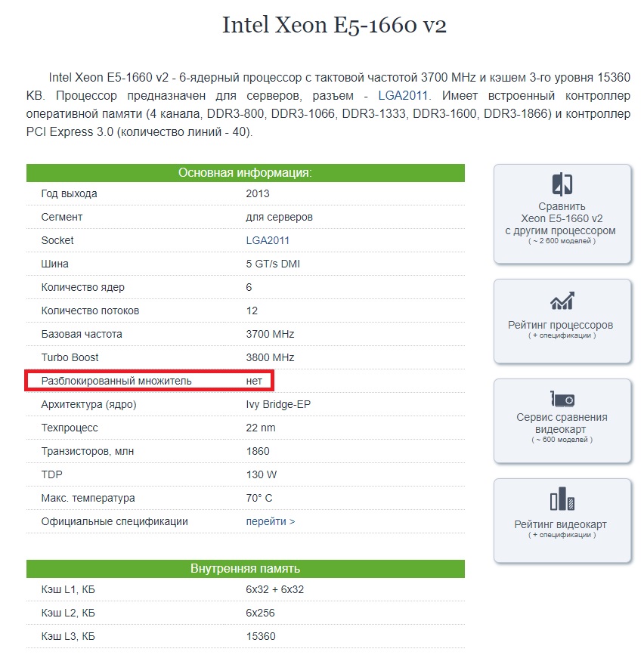The image size is (644, 655).
Task: Click 'Количество ядер' row label
Action: [x=82, y=287]
